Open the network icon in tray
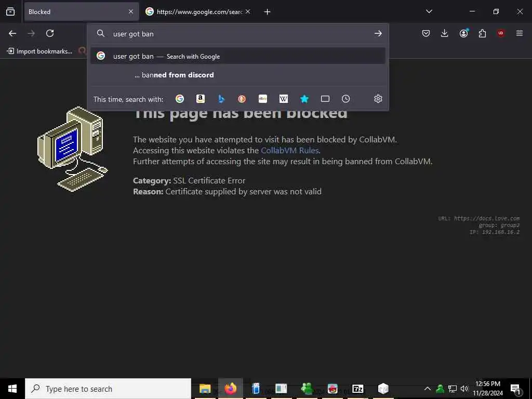The image size is (532, 399). click(453, 389)
